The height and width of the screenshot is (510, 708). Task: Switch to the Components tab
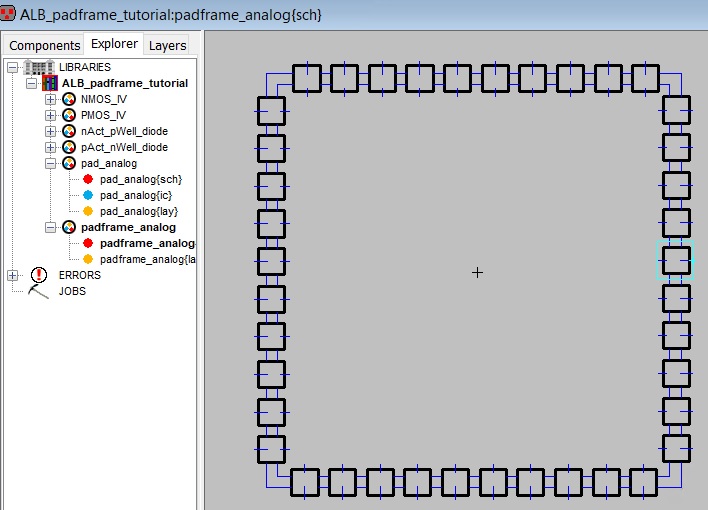44,45
